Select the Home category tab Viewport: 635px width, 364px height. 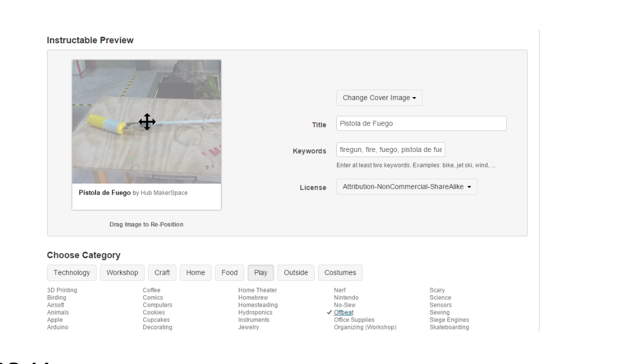point(195,273)
